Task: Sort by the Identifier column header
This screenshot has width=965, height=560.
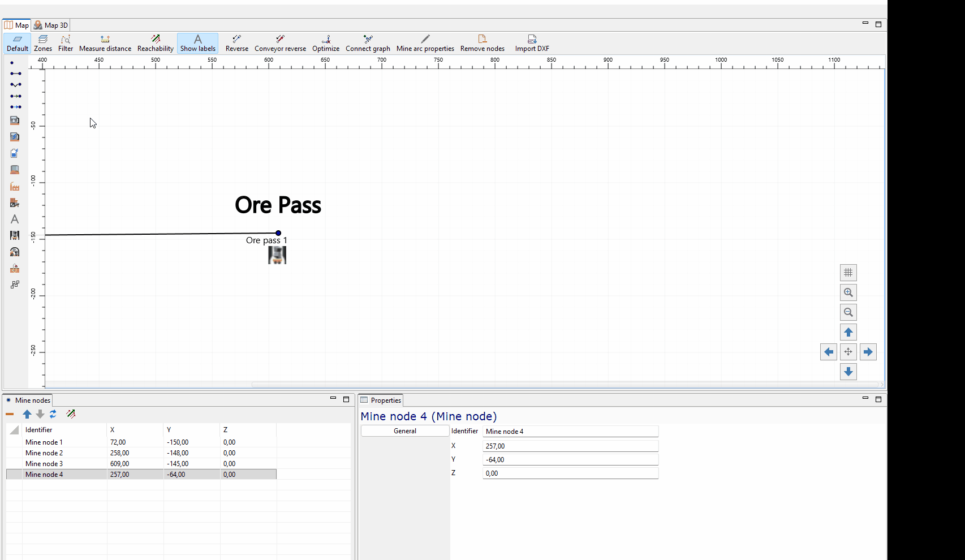Action: click(64, 430)
